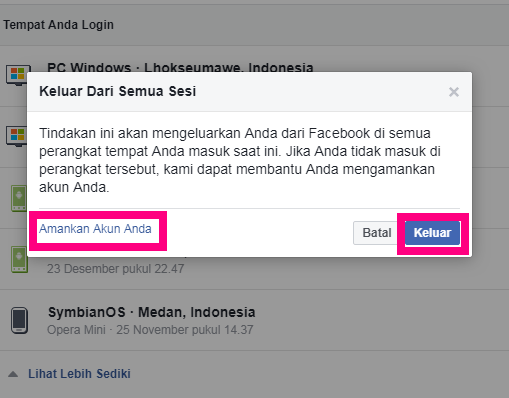Screen dimensions: 509x398
Task: Click the Lihat Lebih Sedikit link
Action: 79,374
